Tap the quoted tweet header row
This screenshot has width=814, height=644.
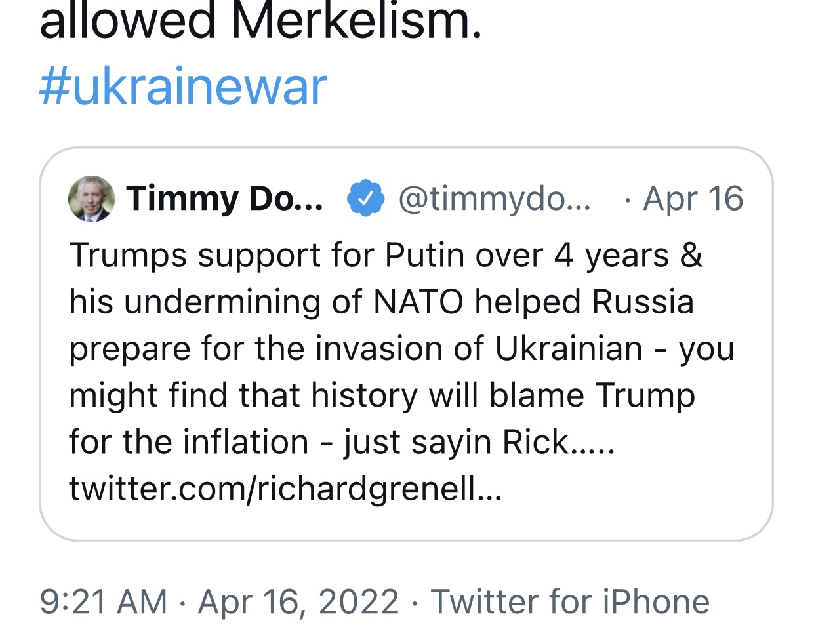tap(406, 199)
